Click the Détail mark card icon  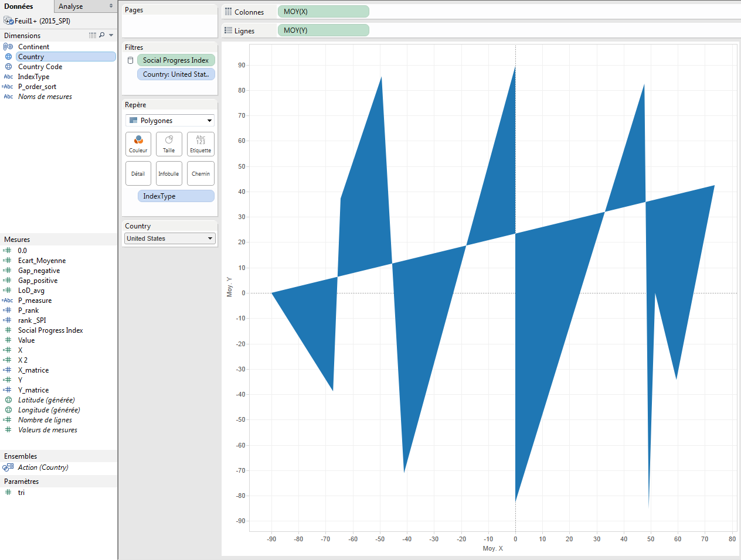pos(138,173)
